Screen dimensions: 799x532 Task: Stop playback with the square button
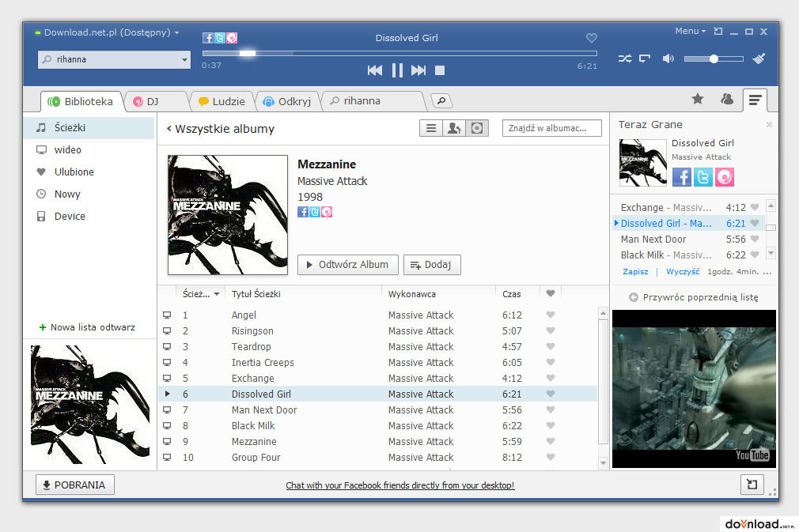[440, 70]
